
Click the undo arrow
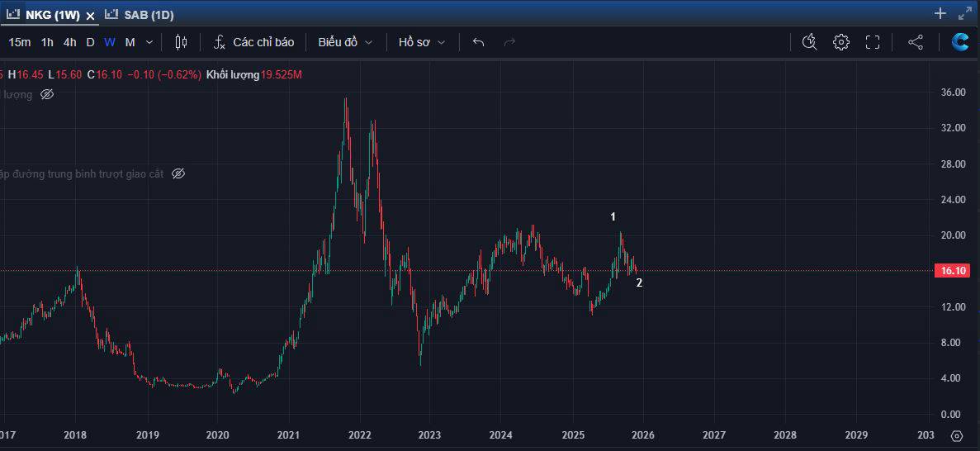[x=478, y=42]
